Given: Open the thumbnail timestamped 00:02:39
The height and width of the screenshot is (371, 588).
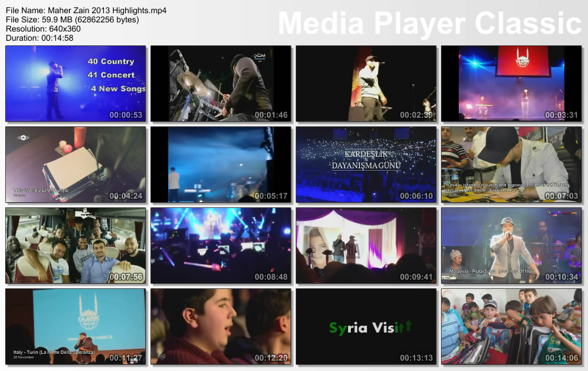Looking at the screenshot, I should (x=366, y=83).
